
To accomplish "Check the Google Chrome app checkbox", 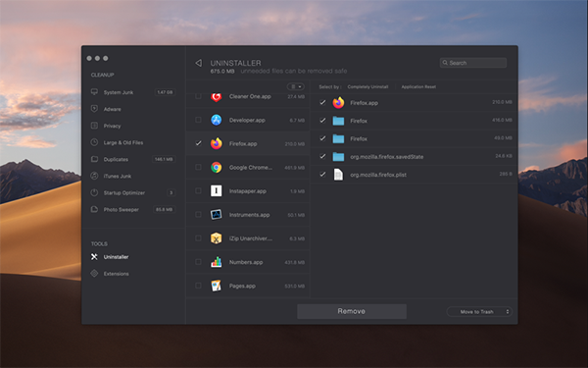I will tap(198, 167).
